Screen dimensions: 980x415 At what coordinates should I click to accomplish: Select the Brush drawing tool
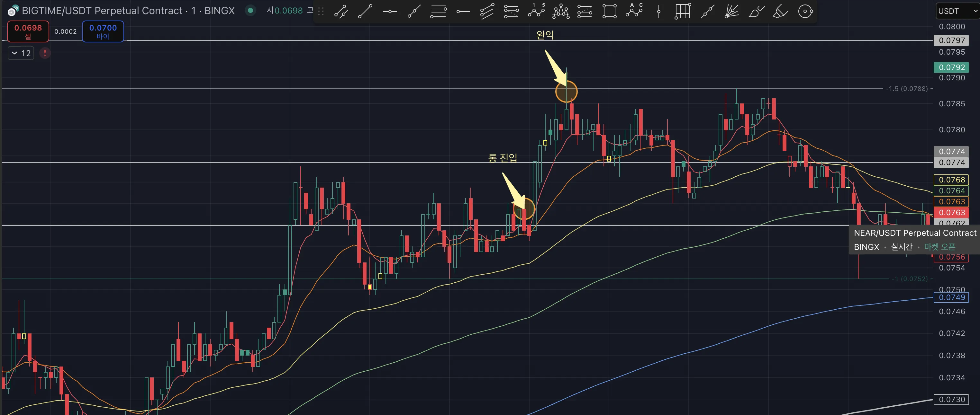click(x=756, y=11)
